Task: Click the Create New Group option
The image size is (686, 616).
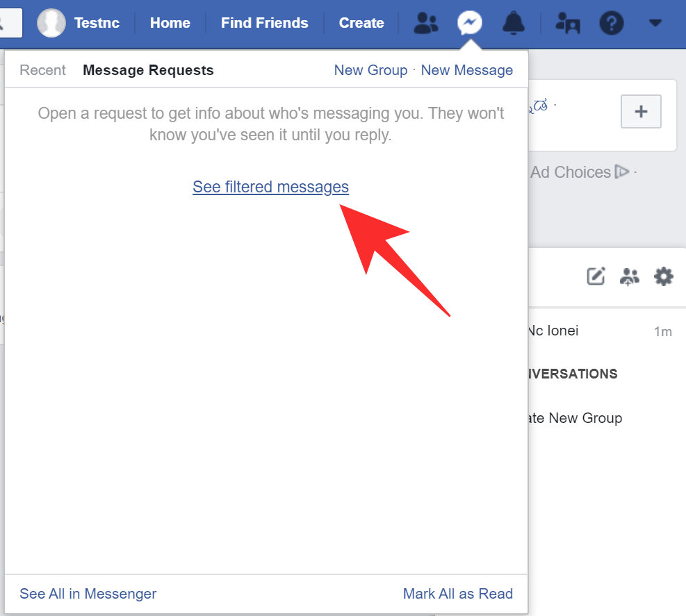Action: (x=575, y=418)
